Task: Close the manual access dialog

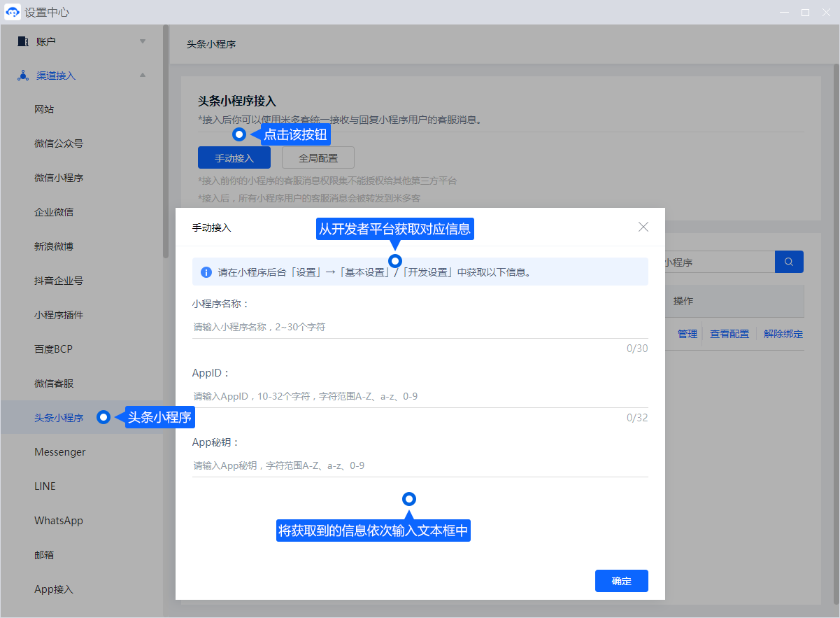Action: (643, 227)
